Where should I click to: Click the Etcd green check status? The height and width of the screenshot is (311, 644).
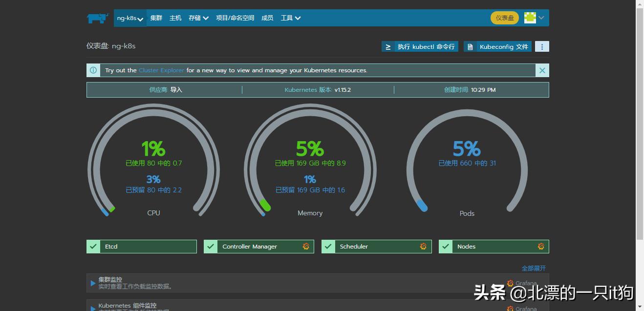tap(93, 247)
